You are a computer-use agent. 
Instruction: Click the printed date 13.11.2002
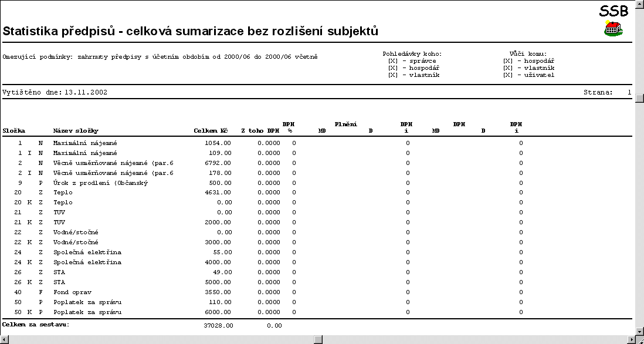click(x=86, y=93)
